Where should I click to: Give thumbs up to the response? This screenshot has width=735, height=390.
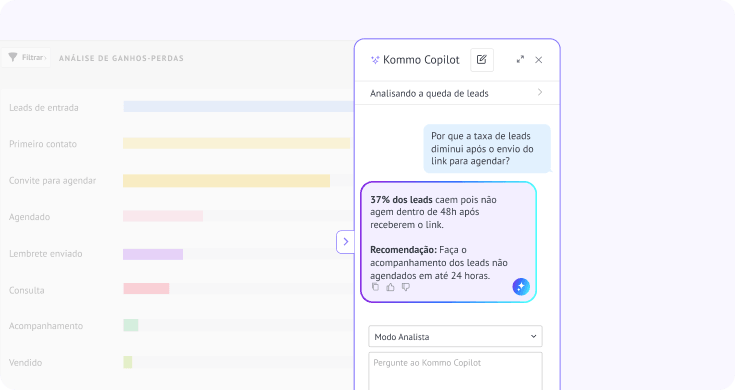[390, 287]
